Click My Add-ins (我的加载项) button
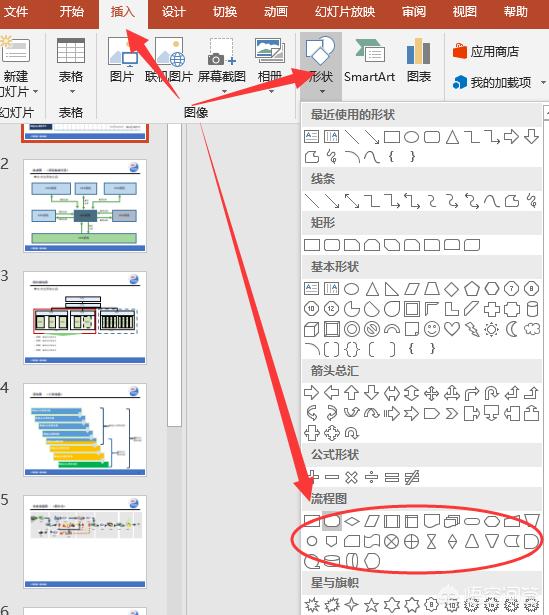 click(493, 82)
